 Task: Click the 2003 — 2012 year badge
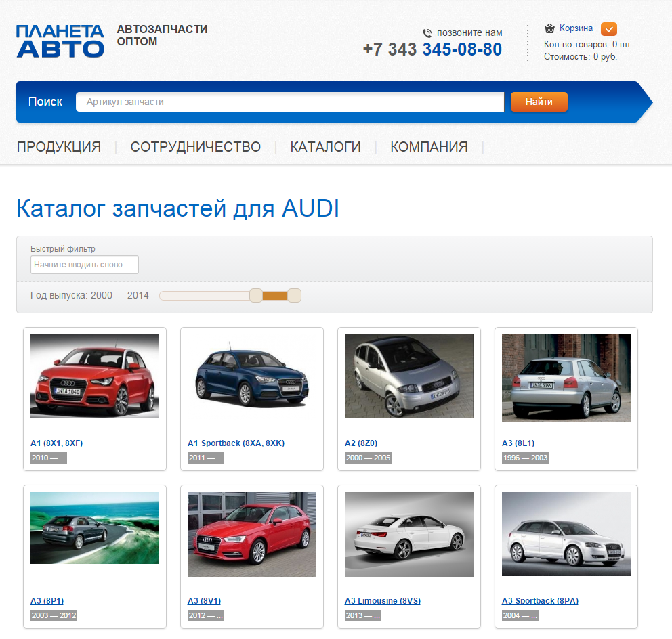(x=54, y=615)
